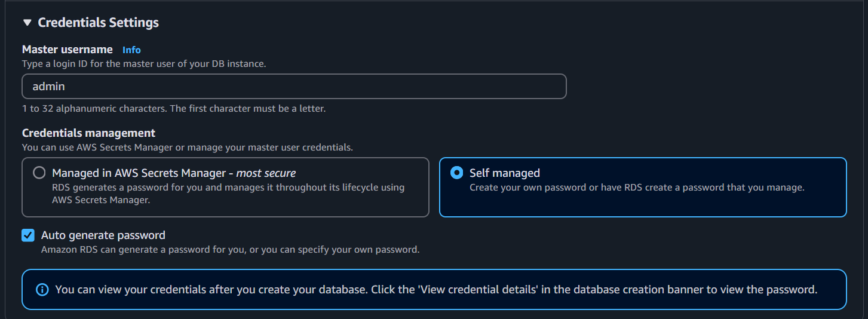868x319 pixels.
Task: Click the View credential details banner message
Action: 436,290
